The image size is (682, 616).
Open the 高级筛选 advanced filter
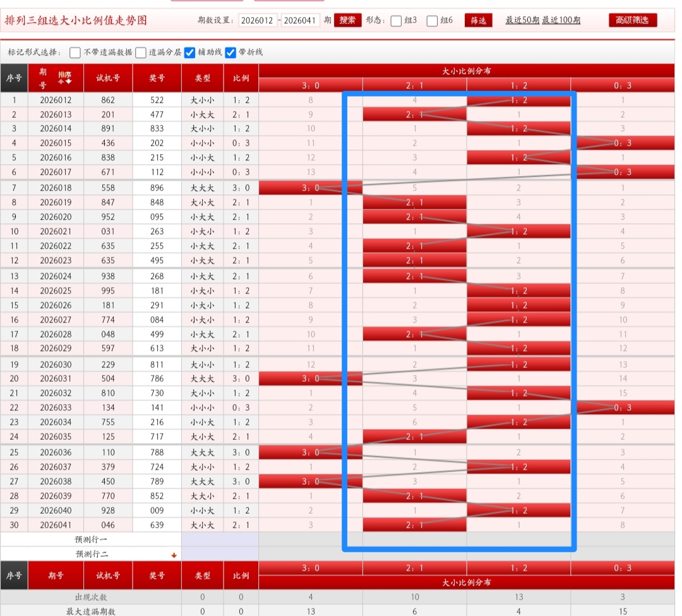pos(632,20)
